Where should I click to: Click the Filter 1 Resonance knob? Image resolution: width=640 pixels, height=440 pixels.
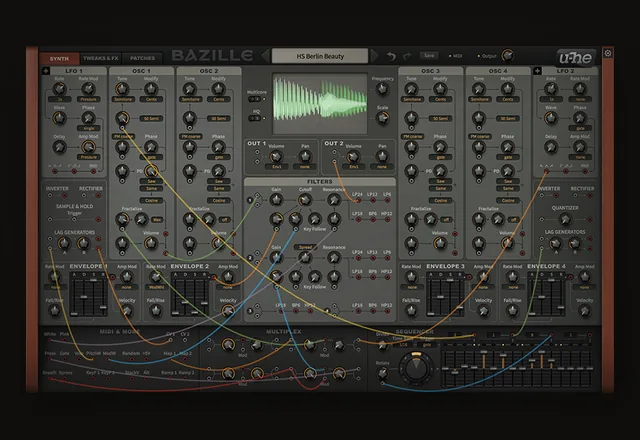[334, 200]
